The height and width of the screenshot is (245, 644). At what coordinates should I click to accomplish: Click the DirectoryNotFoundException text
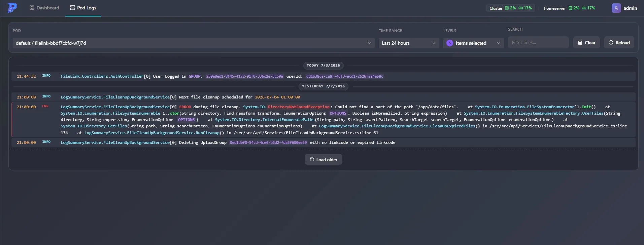click(x=299, y=107)
